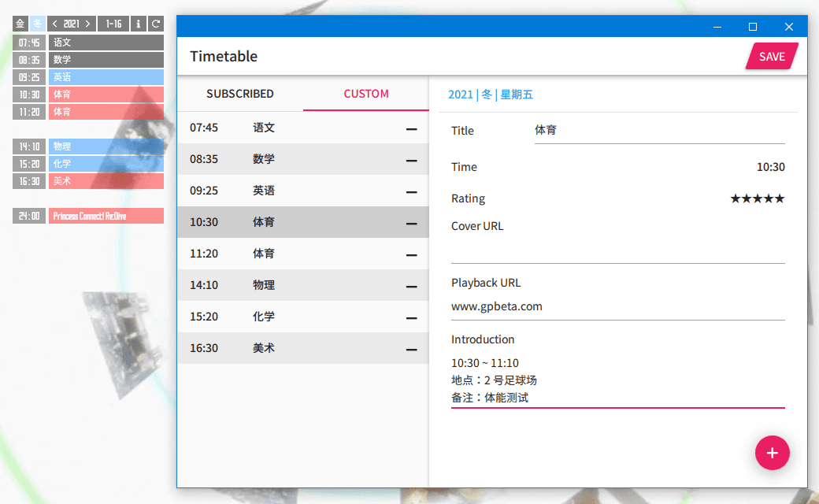Click the 07:45 语文 entry in the desktop widget
Viewport: 819px width, 504px height.
pos(106,43)
